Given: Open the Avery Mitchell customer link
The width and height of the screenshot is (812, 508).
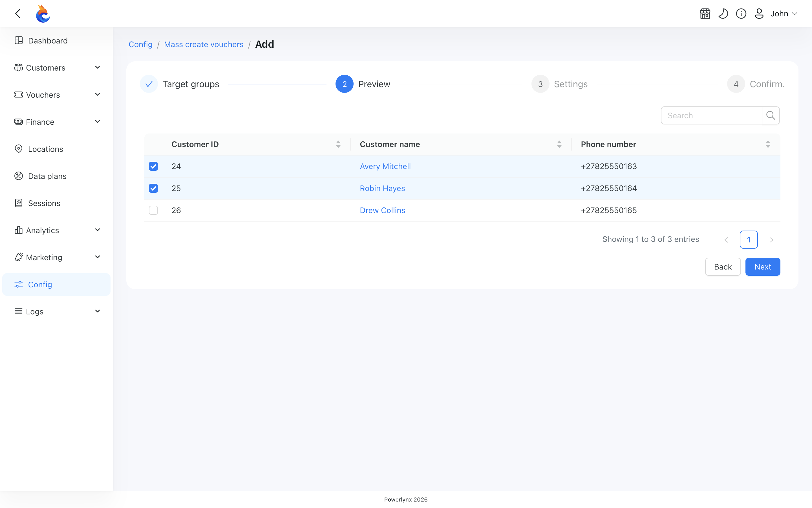Looking at the screenshot, I should (x=385, y=166).
